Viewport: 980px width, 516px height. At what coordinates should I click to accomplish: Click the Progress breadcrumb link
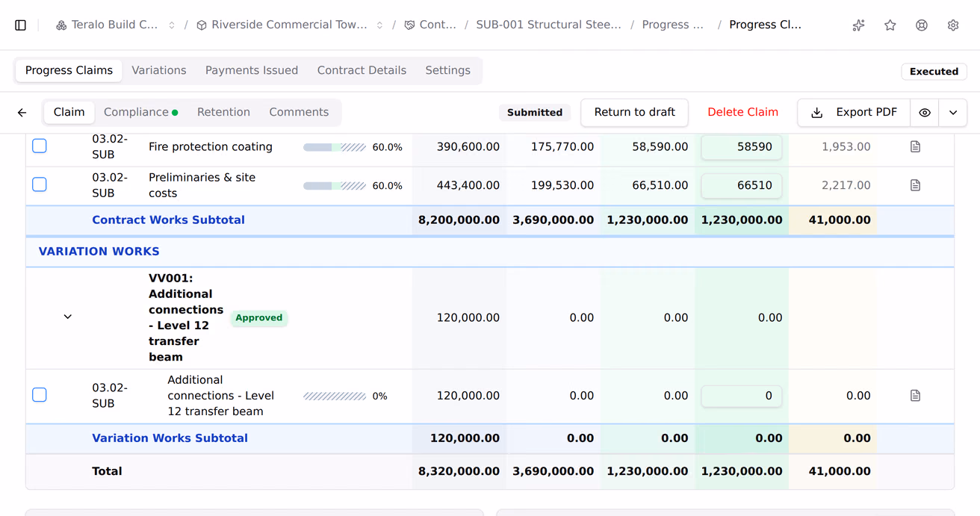click(673, 25)
